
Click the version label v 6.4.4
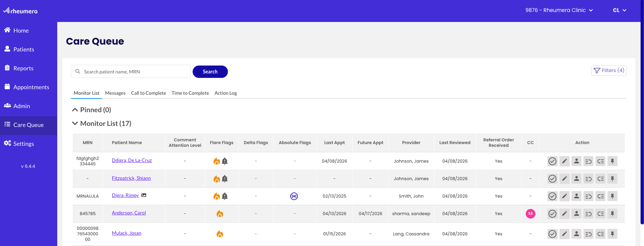(28, 166)
